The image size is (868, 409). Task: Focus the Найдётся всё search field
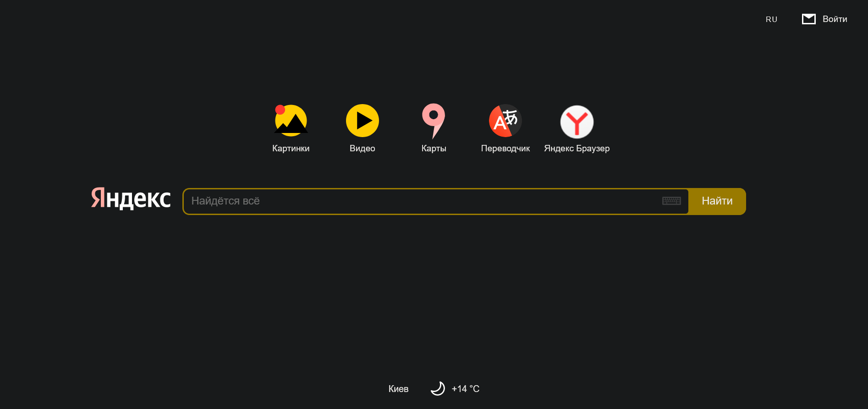[x=422, y=201]
